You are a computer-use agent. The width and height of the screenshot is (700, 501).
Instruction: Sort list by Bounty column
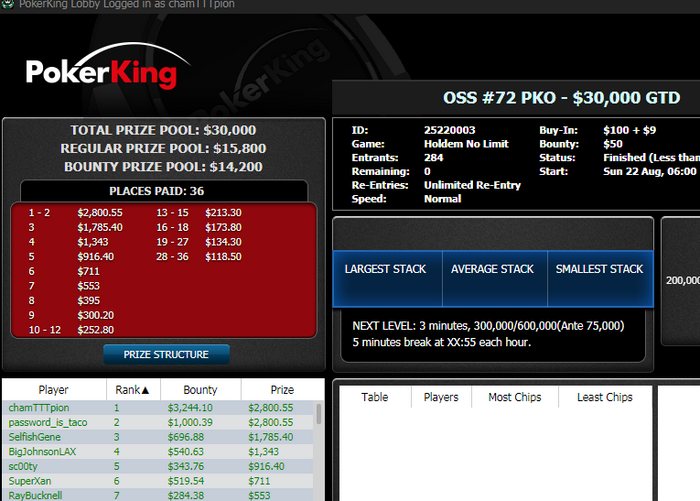(200, 390)
